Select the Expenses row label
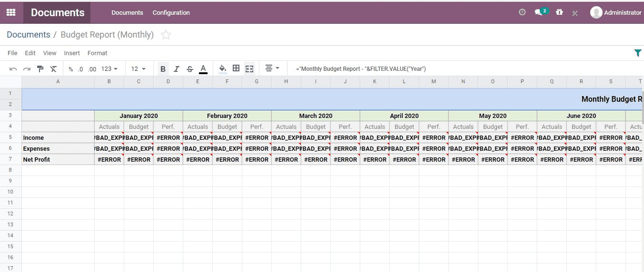 [58, 148]
